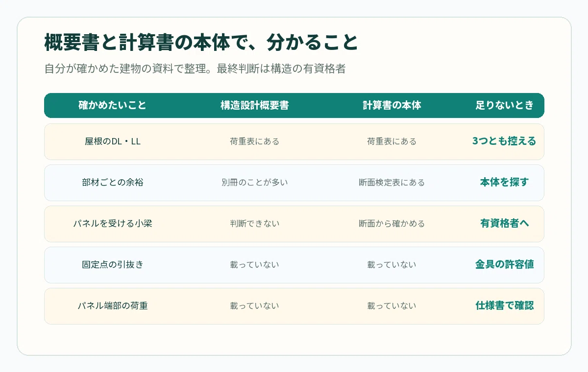Click the 別冊のことが多い cell
This screenshot has width=588, height=372.
click(254, 183)
